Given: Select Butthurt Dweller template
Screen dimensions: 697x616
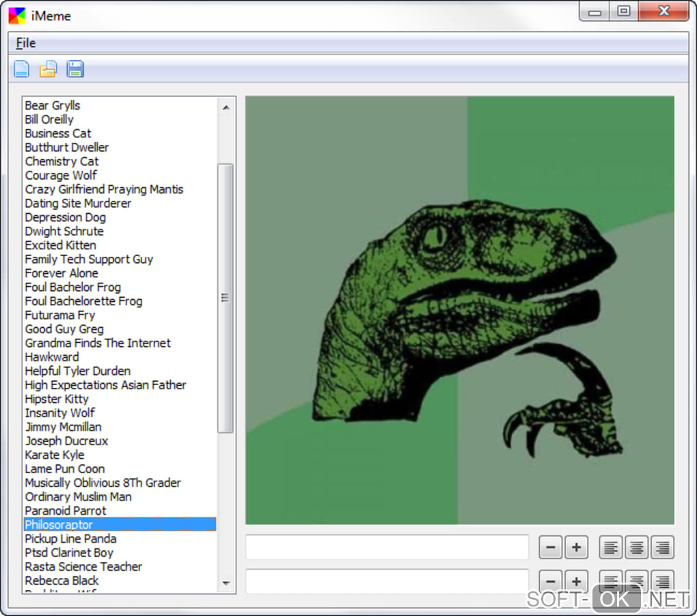Looking at the screenshot, I should coord(120,148).
